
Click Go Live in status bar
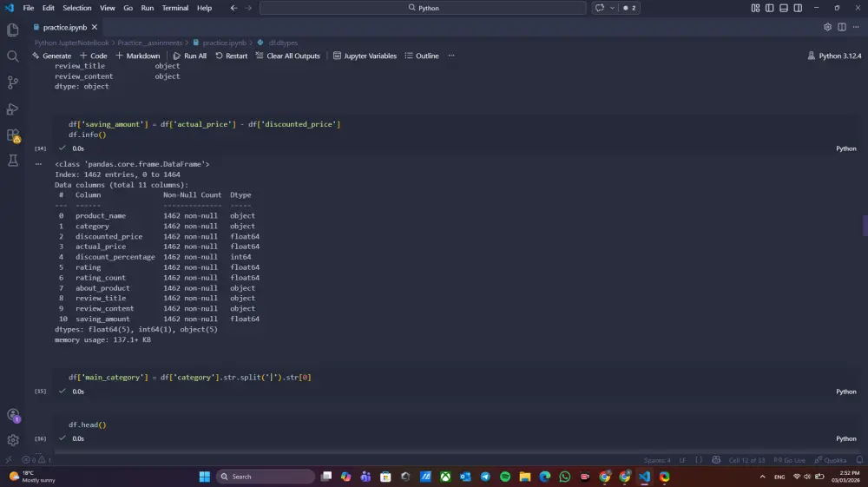789,460
